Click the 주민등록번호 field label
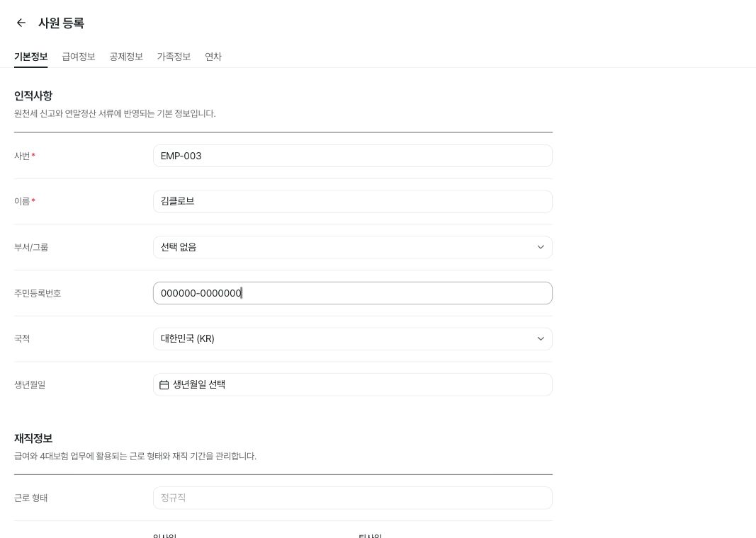The image size is (756, 538). [x=38, y=293]
